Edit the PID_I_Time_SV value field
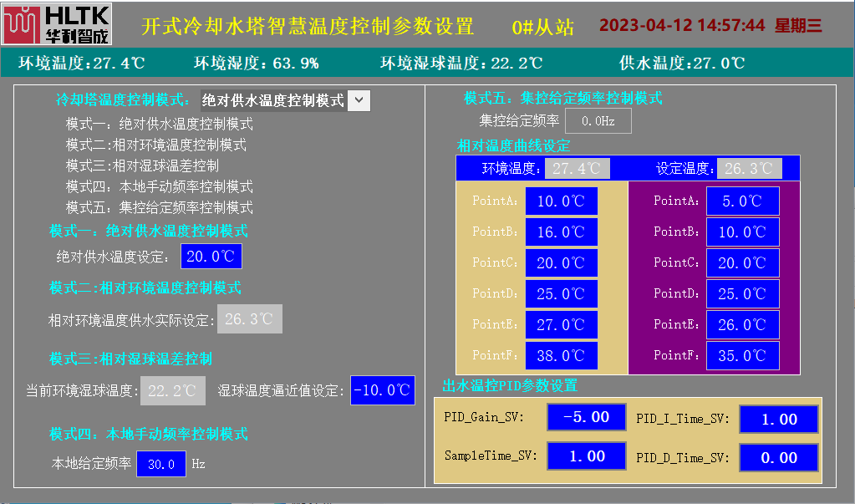This screenshot has width=855, height=504. pos(778,420)
